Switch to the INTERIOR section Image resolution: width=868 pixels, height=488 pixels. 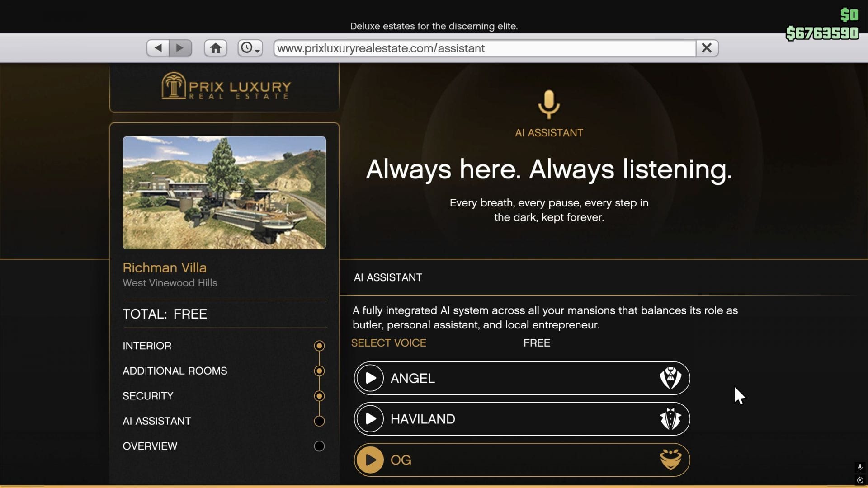click(146, 346)
